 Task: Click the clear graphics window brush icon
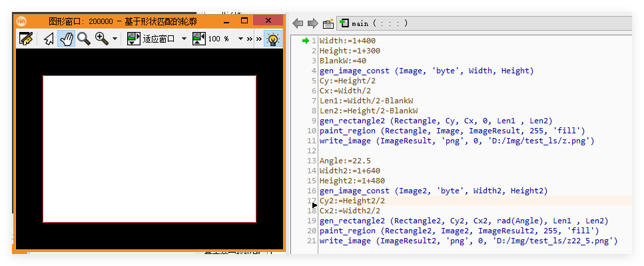26,39
